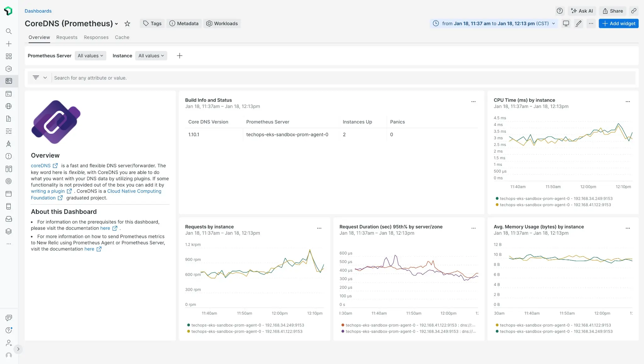Click the Alerts icon in sidebar
The width and height of the screenshot is (644, 364).
click(9, 156)
